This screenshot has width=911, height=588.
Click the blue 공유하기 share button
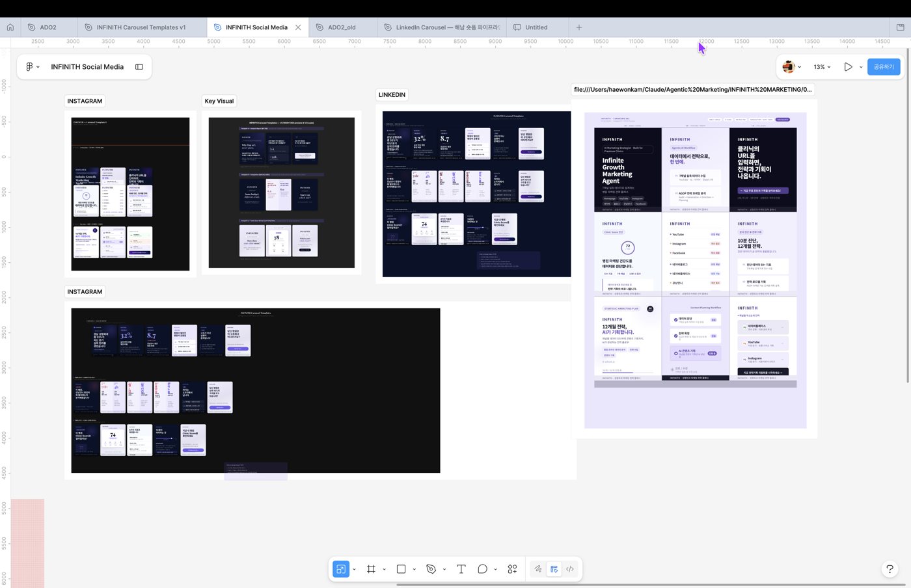(884, 67)
